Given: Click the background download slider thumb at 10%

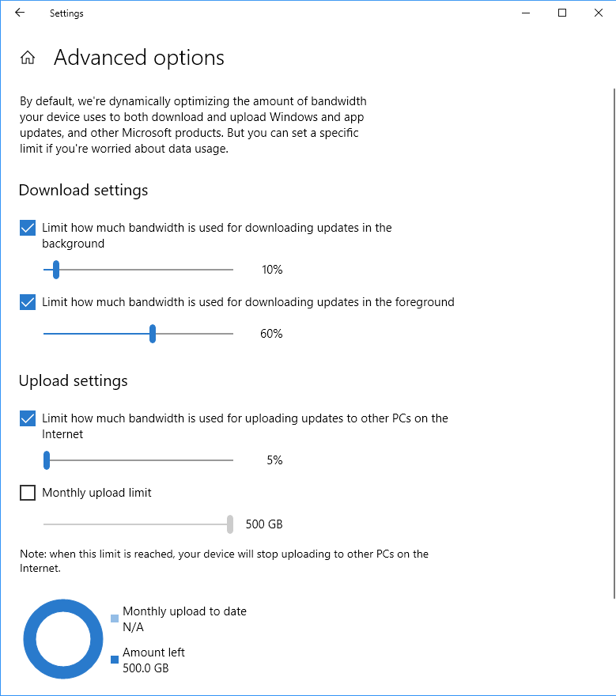Looking at the screenshot, I should (x=56, y=270).
